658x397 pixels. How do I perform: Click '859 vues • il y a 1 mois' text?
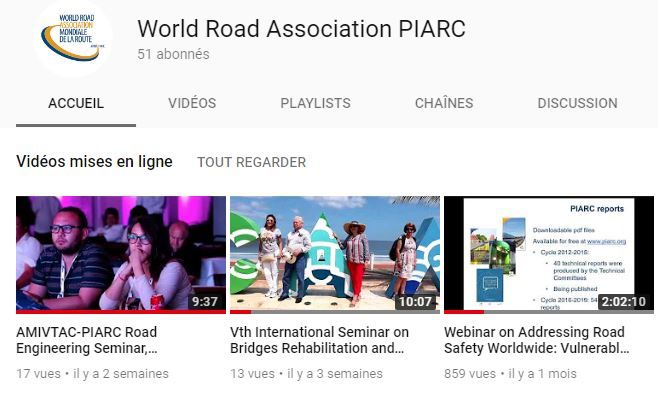tap(510, 373)
